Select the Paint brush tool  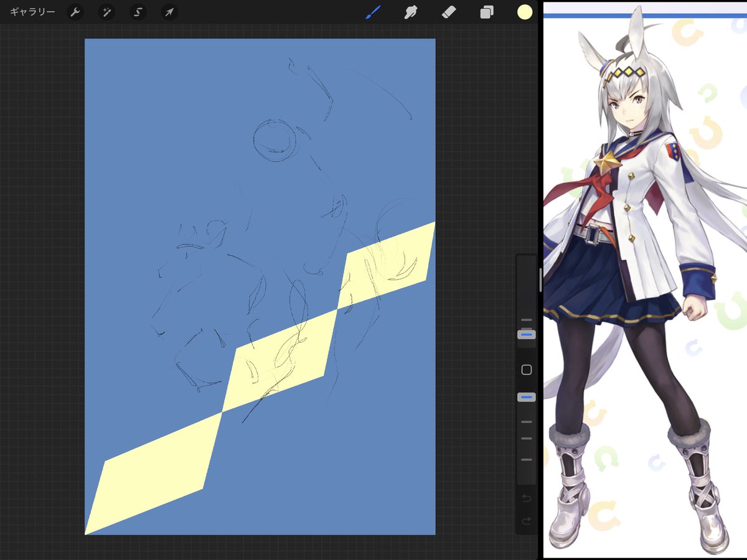tap(373, 12)
